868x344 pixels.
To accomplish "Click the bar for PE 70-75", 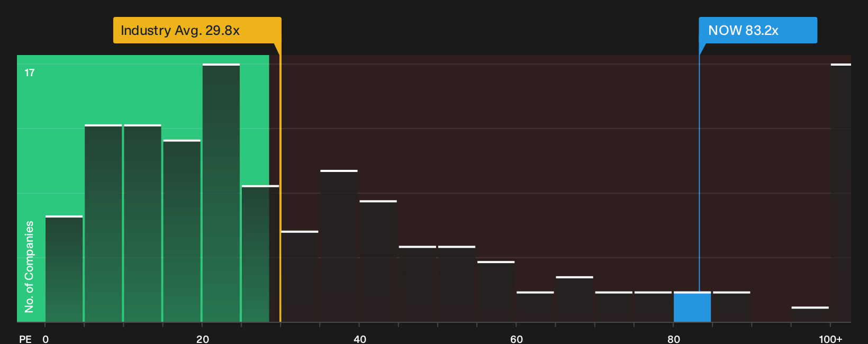I will click(x=614, y=307).
